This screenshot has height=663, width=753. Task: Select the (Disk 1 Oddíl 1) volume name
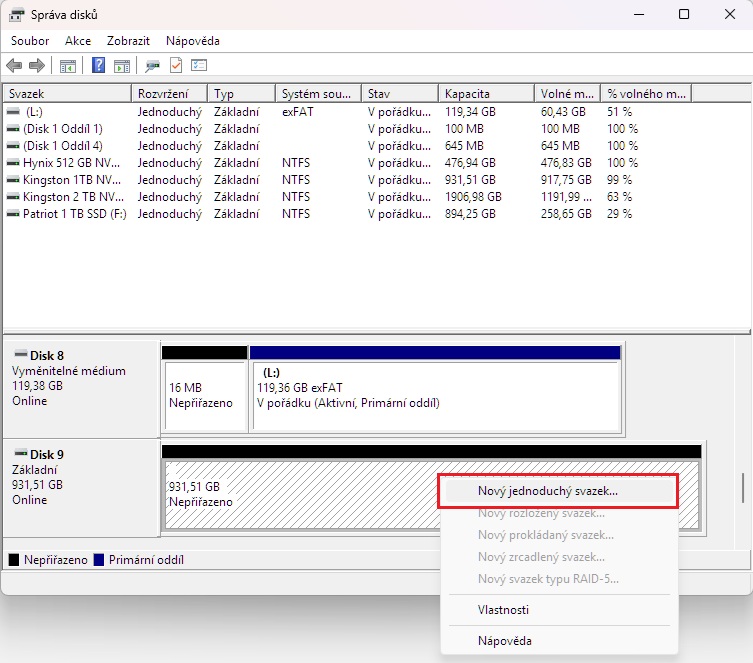63,129
